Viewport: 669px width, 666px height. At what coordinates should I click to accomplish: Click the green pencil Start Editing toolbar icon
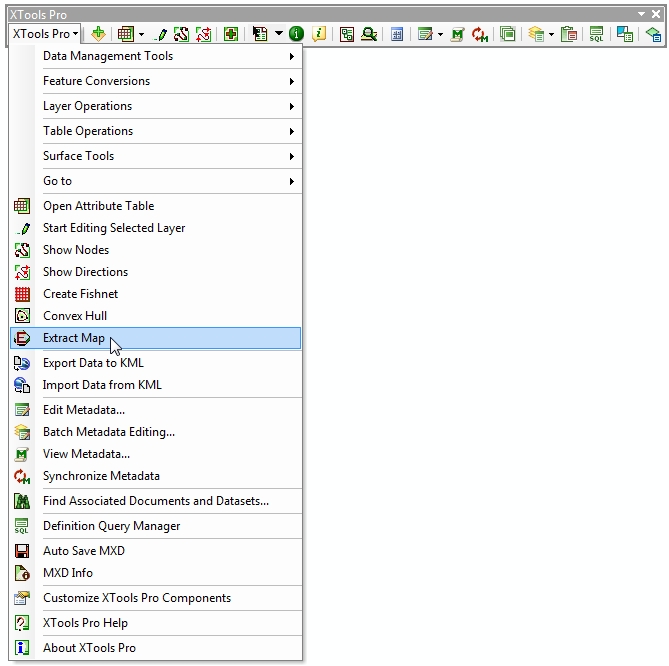(x=161, y=34)
